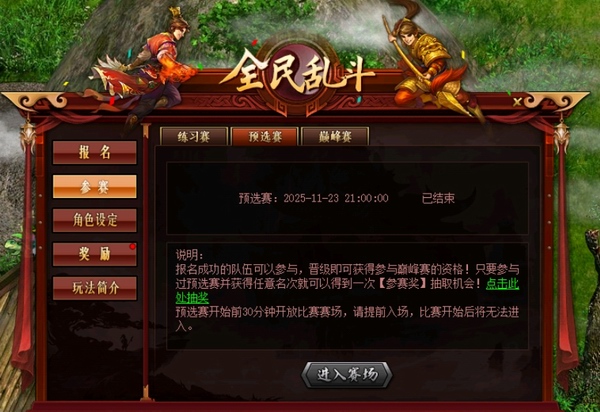Viewport: 600px width, 412px height.
Task: Click the hanging lantern on the right pillar
Action: point(561,136)
